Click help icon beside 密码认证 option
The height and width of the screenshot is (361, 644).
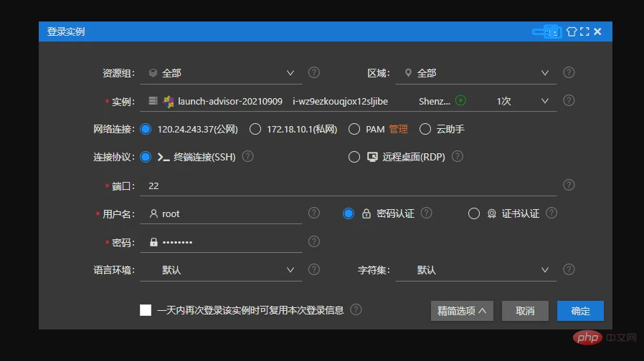click(426, 213)
